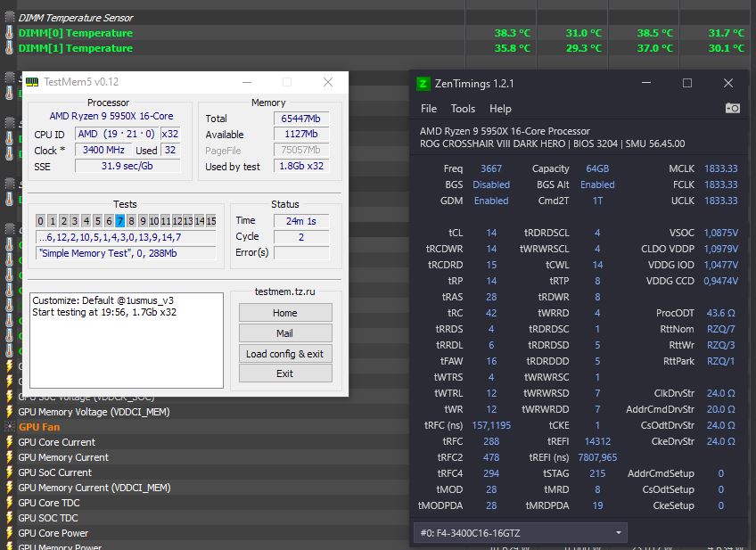Click lightning icon beside GPU Memory Voltage (VDDCI_MEM)
756x550 pixels.
(x=9, y=412)
